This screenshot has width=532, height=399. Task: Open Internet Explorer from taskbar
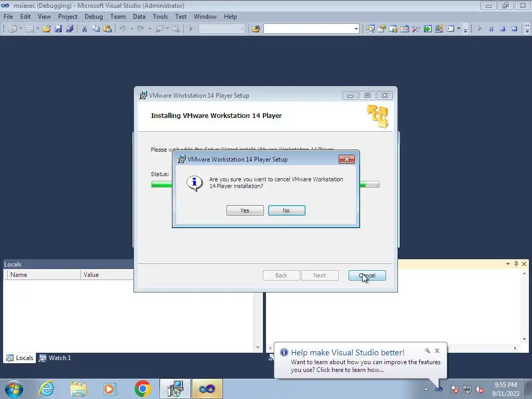pos(46,389)
